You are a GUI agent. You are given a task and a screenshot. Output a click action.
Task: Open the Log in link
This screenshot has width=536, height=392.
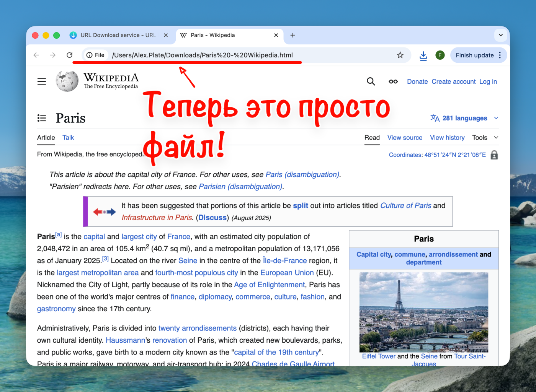pos(488,81)
